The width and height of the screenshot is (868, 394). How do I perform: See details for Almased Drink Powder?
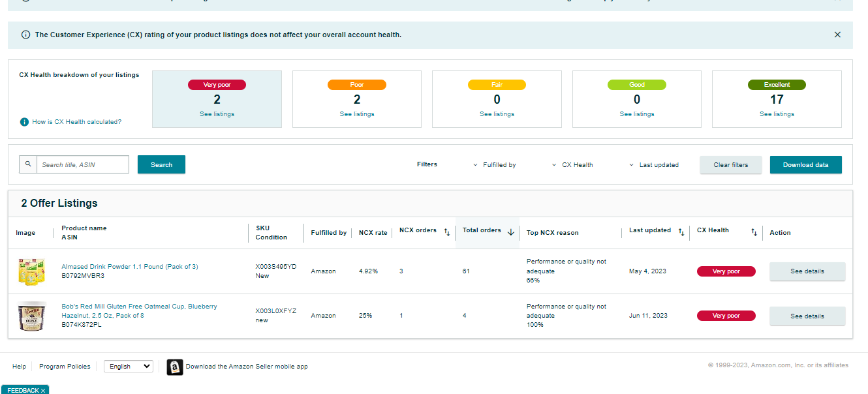[x=807, y=271]
